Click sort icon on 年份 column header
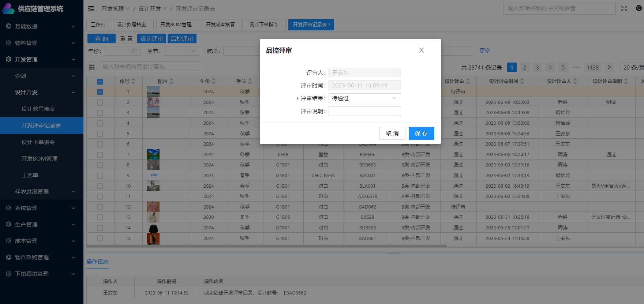This screenshot has width=644, height=304. [x=214, y=81]
